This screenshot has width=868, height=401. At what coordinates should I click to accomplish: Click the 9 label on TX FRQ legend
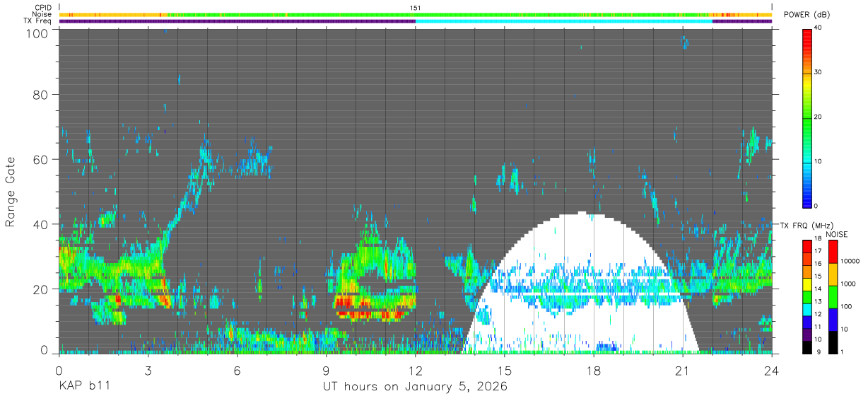click(x=819, y=353)
